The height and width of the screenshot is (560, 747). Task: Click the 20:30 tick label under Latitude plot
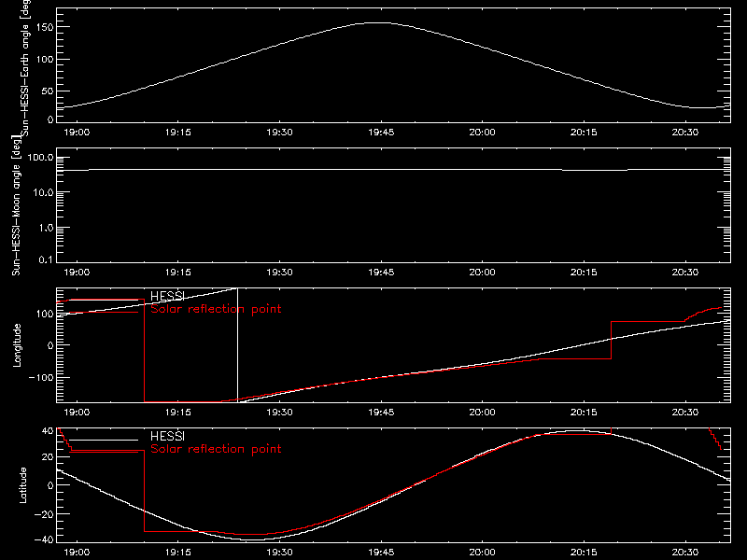click(685, 553)
